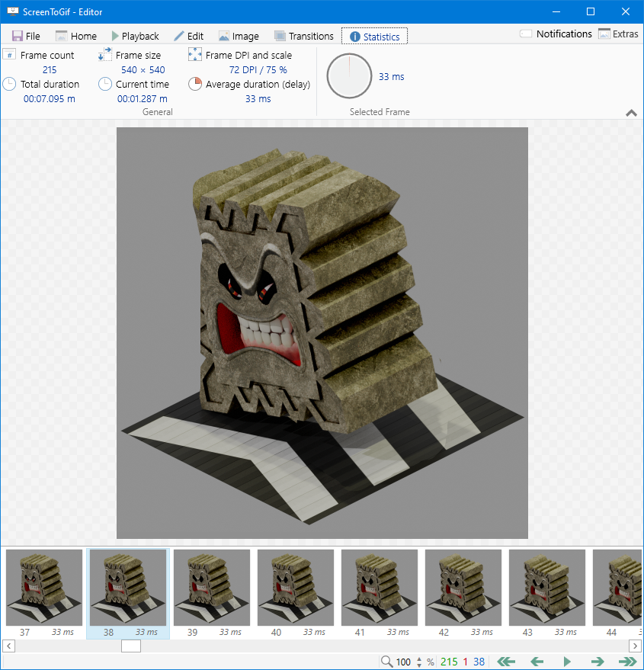644x670 pixels.
Task: Go to the previous frame
Action: [x=537, y=662]
